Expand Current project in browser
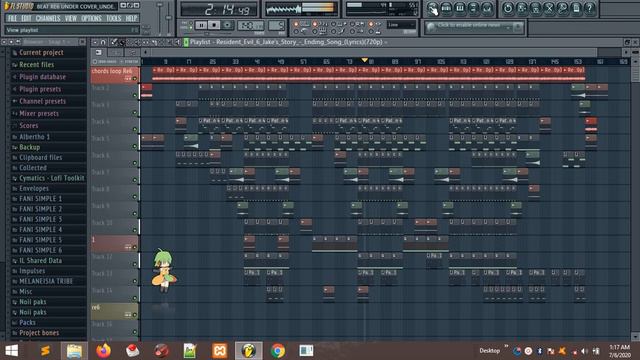This screenshot has width=640, height=360. pos(41,53)
